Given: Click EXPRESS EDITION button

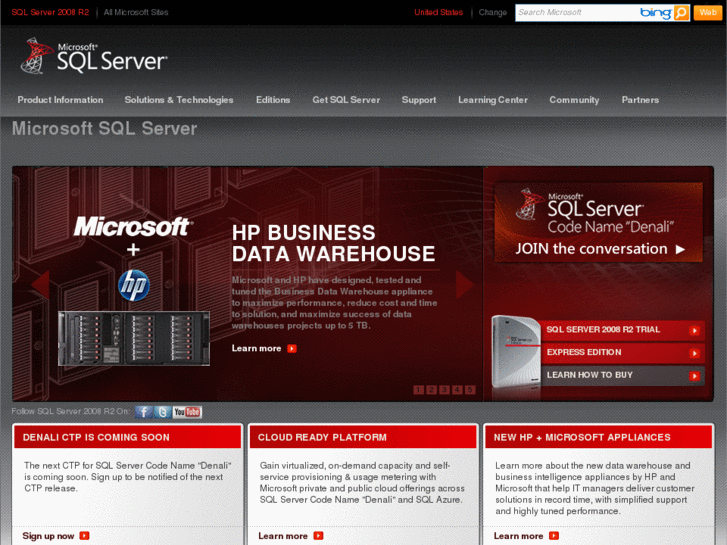Looking at the screenshot, I should [x=623, y=353].
